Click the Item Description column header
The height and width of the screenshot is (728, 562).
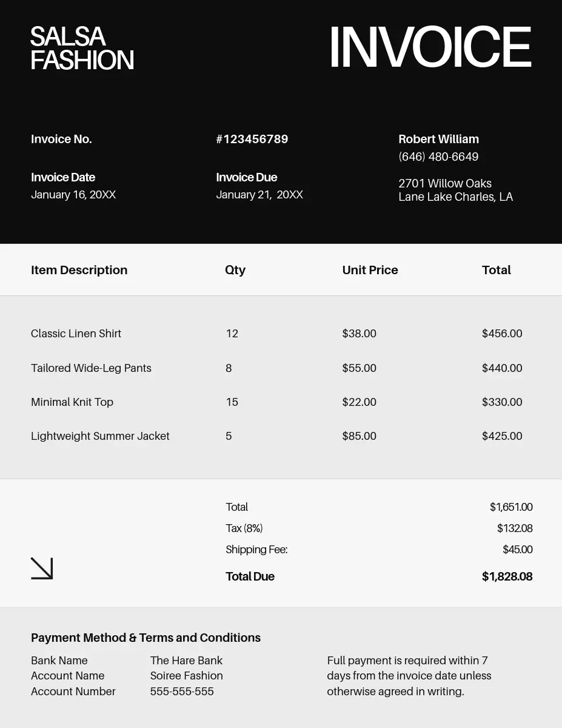[x=79, y=270]
